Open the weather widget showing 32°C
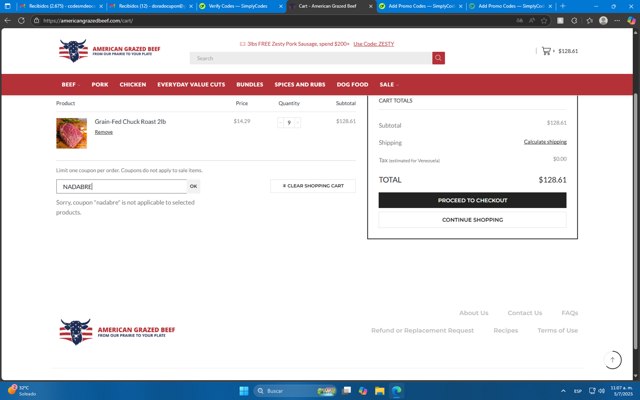 coord(22,391)
